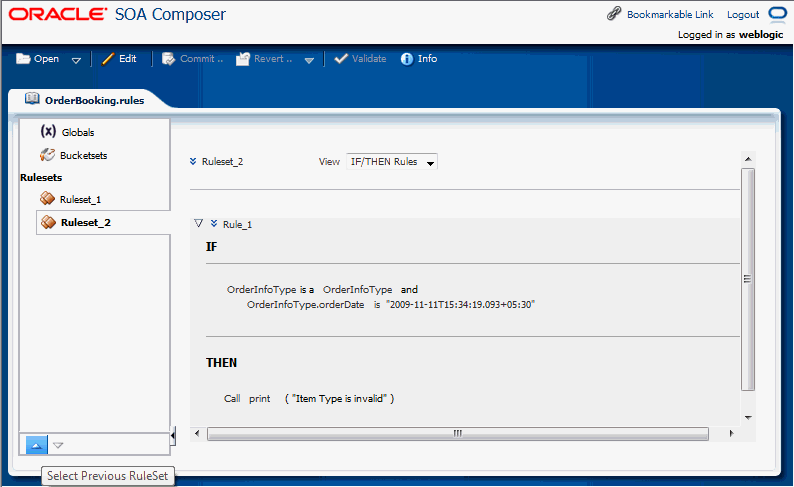794x487 pixels.
Task: Click the next ruleset down arrow
Action: (58, 445)
